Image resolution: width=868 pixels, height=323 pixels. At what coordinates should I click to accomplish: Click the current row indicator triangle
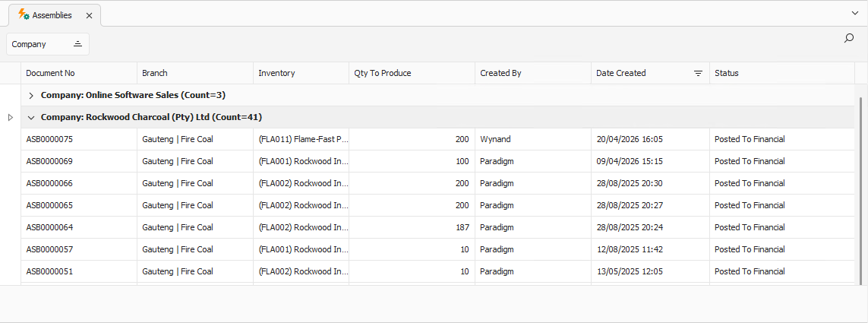coord(10,118)
